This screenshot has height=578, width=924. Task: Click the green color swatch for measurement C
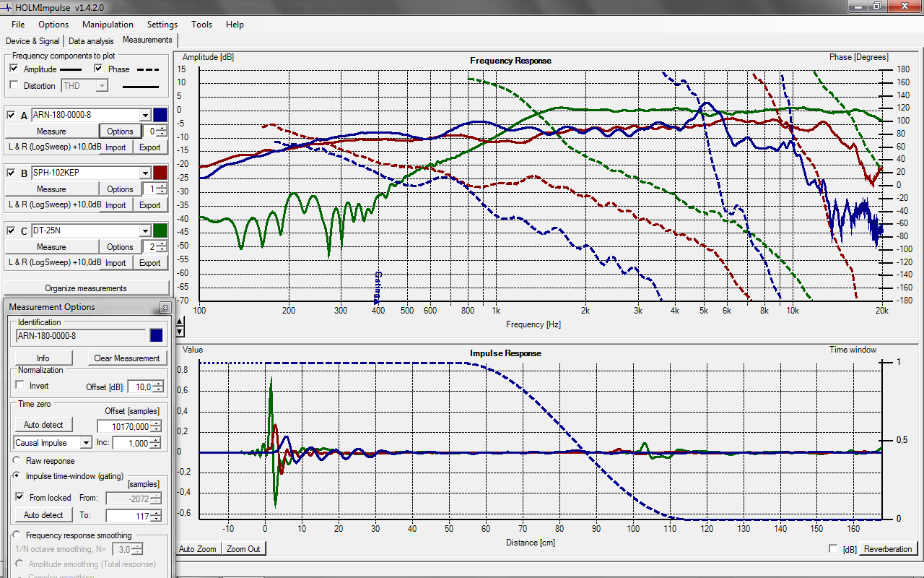[x=160, y=230]
